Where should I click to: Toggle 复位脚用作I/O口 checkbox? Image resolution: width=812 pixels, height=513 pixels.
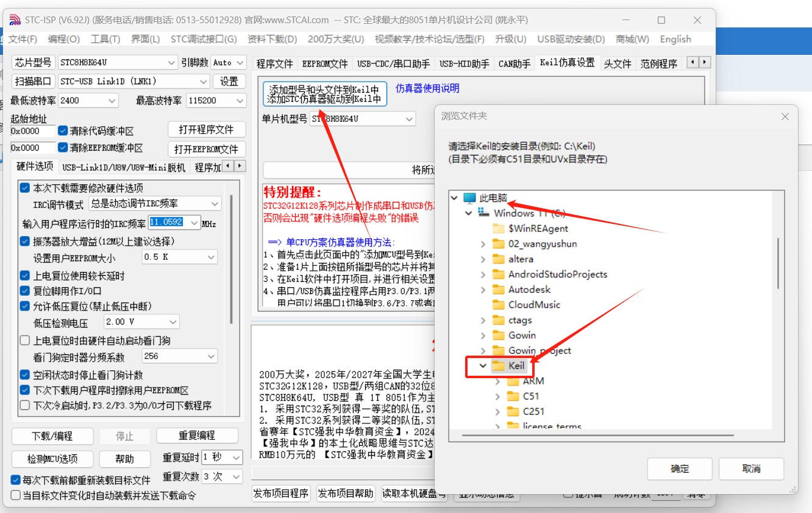[25, 291]
